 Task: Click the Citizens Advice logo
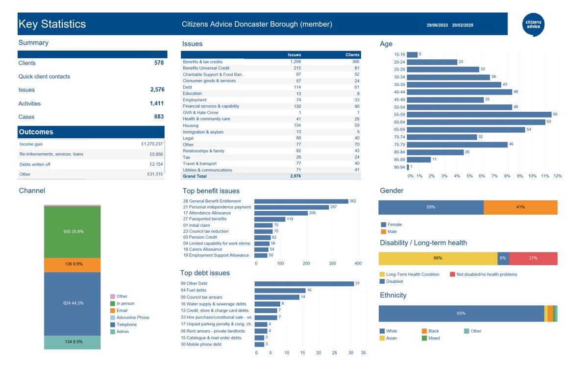pyautogui.click(x=533, y=24)
